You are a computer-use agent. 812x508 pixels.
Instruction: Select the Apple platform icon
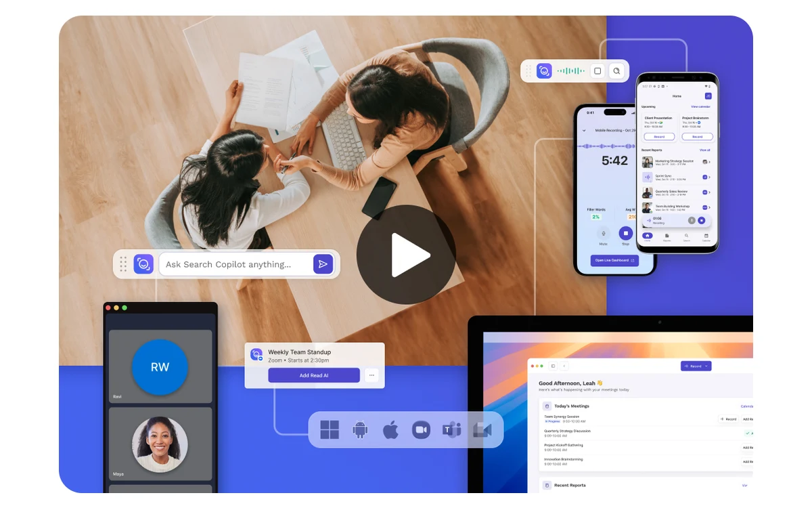coord(390,429)
